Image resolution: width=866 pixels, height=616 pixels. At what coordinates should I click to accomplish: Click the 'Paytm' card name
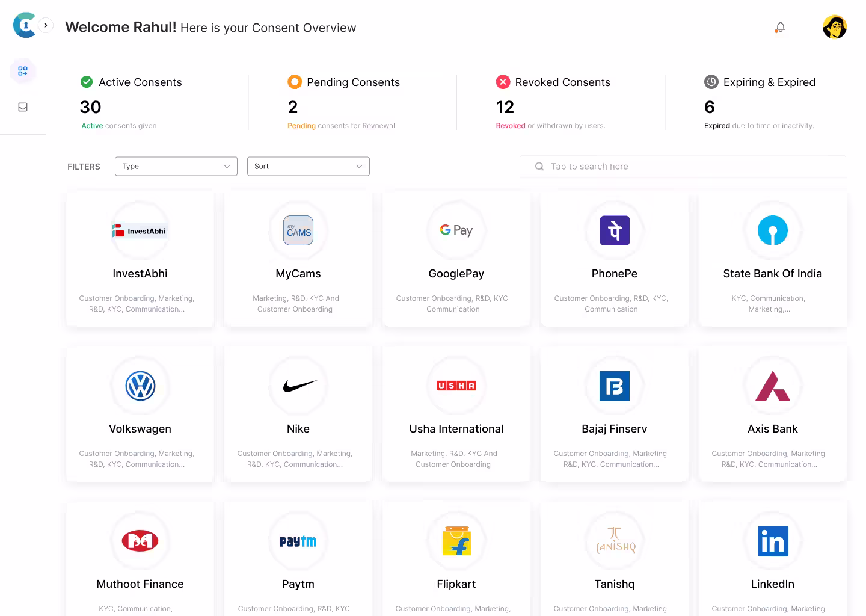[298, 584]
